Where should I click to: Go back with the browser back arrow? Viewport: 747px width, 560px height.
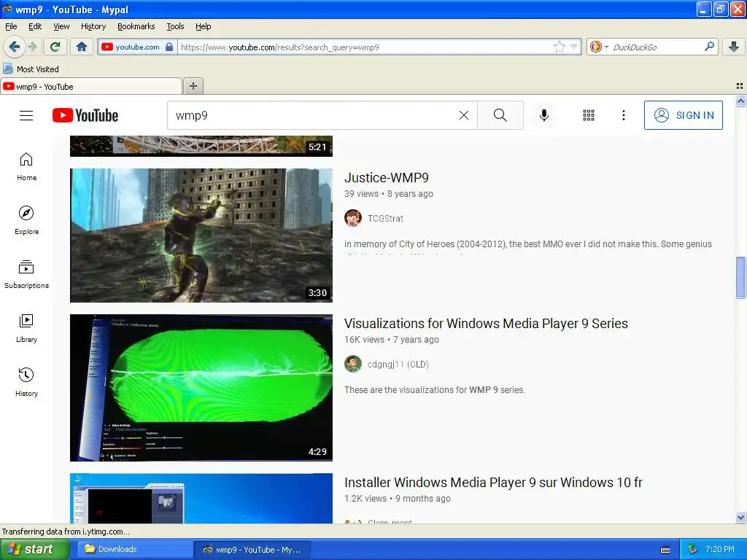coord(14,47)
